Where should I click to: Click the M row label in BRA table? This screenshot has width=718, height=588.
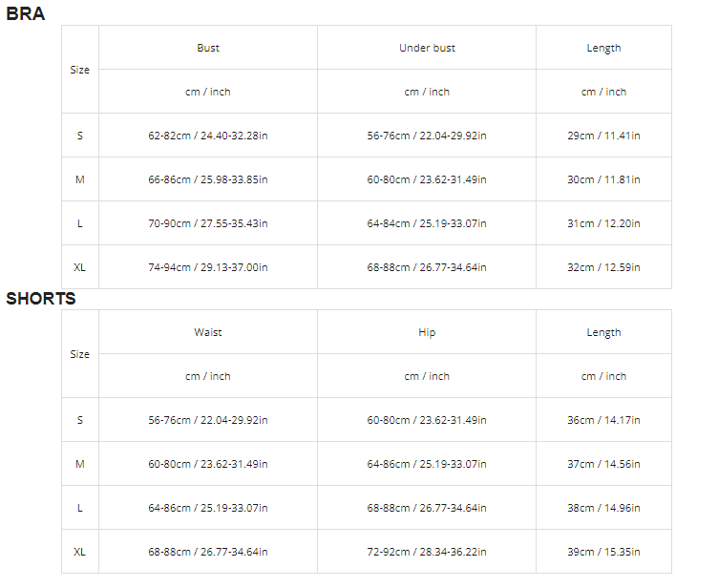click(80, 179)
